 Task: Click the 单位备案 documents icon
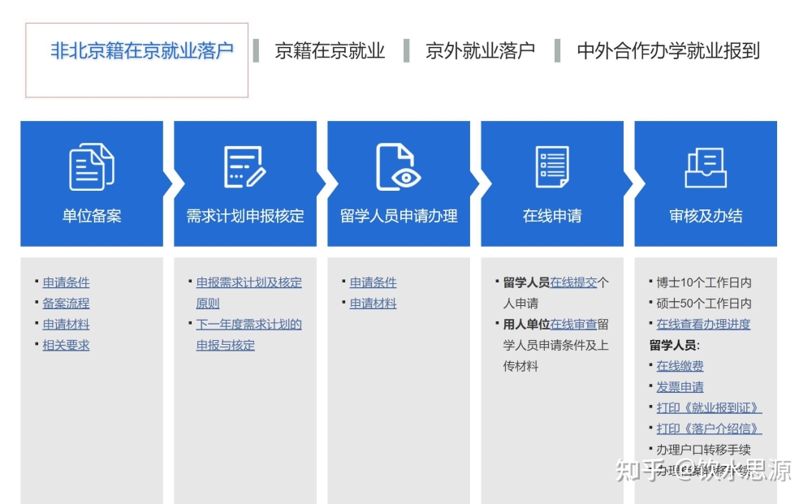[92, 166]
